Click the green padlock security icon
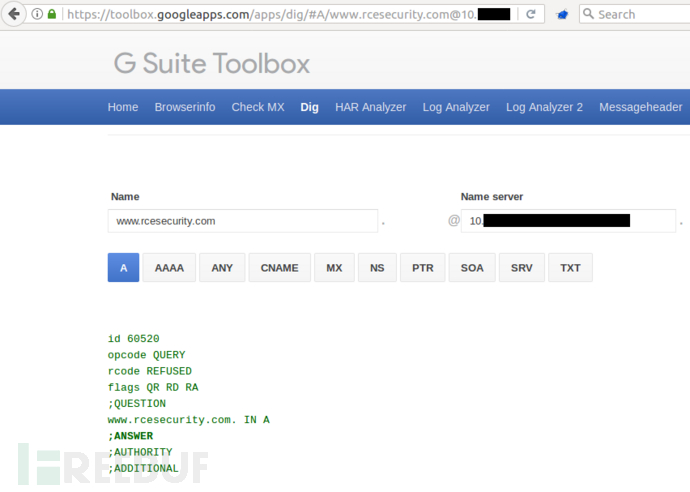 click(x=52, y=14)
